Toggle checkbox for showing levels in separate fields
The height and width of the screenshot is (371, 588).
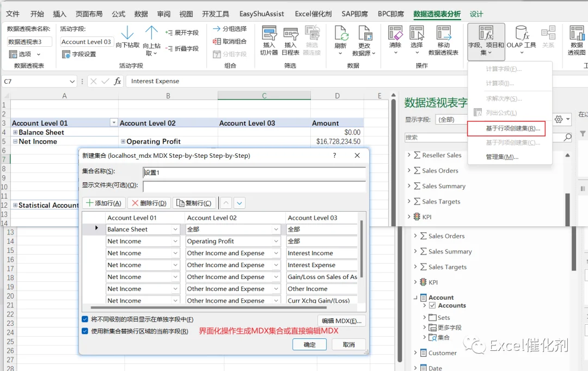pos(85,319)
